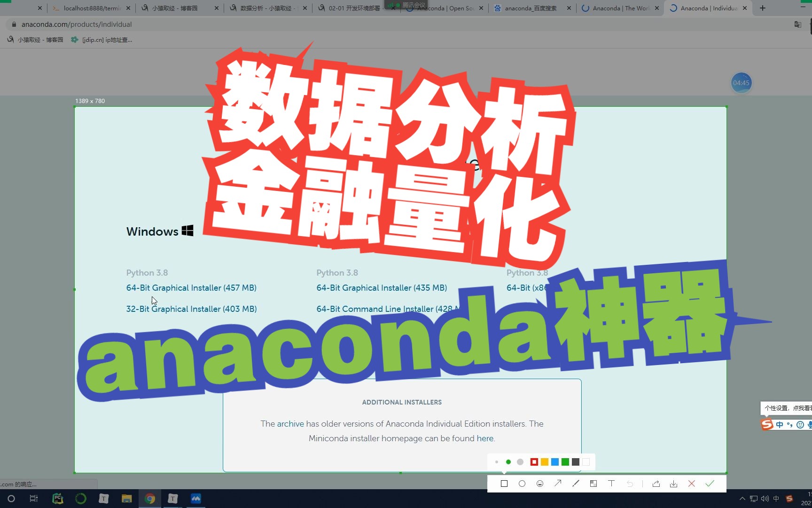The height and width of the screenshot is (508, 812).
Task: Toggle Sogou input Chinese/English mode
Action: tap(780, 425)
